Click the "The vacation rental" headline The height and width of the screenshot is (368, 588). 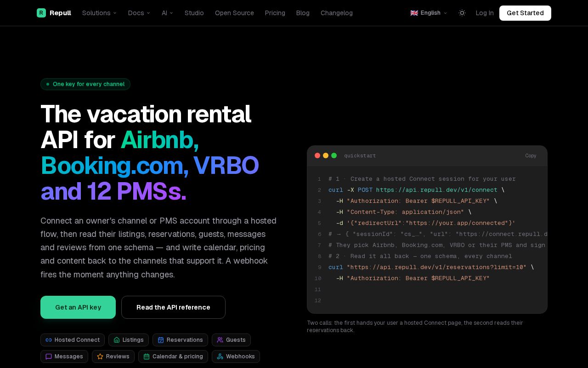pos(146,114)
